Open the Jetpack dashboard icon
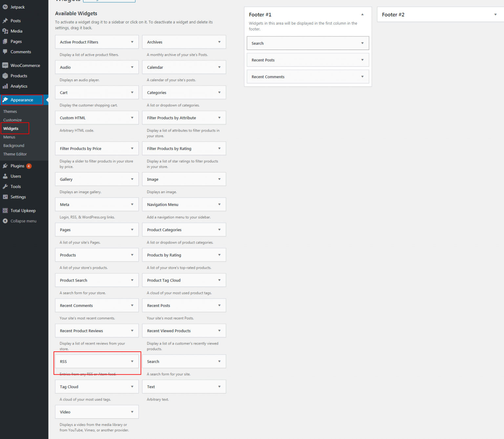 tap(5, 7)
